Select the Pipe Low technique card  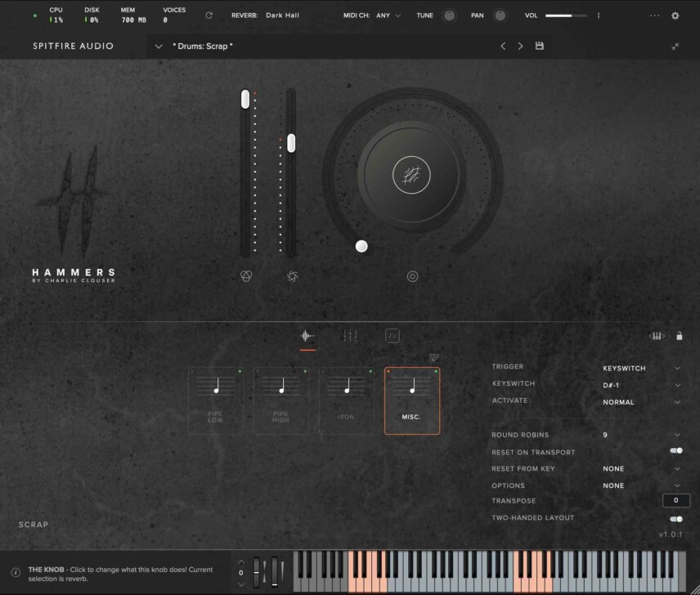click(x=216, y=400)
